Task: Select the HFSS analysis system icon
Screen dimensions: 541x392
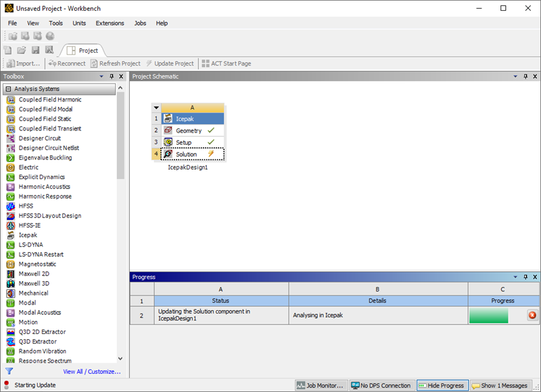Action: [x=11, y=206]
